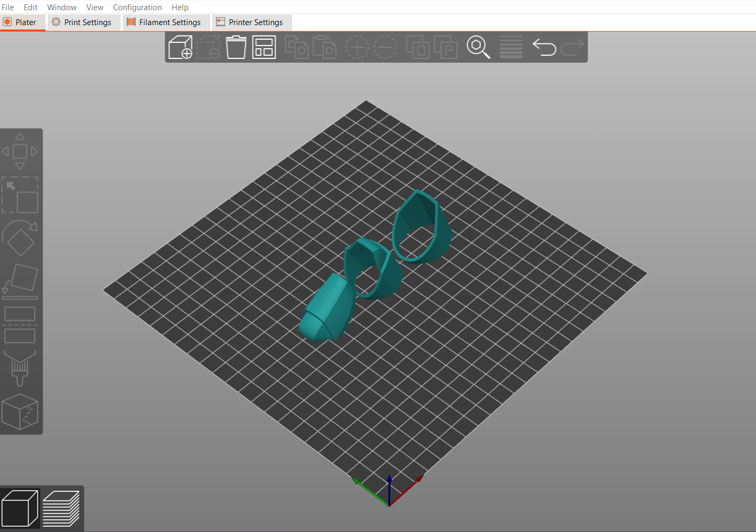Open the Configuration menu
Screen dimensions: 756x532
point(137,7)
